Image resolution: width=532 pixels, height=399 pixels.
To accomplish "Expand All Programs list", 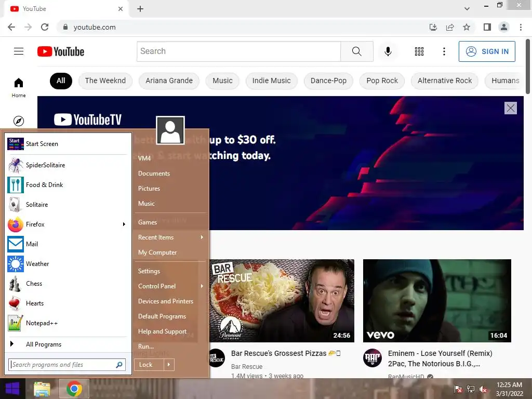I will [x=67, y=344].
